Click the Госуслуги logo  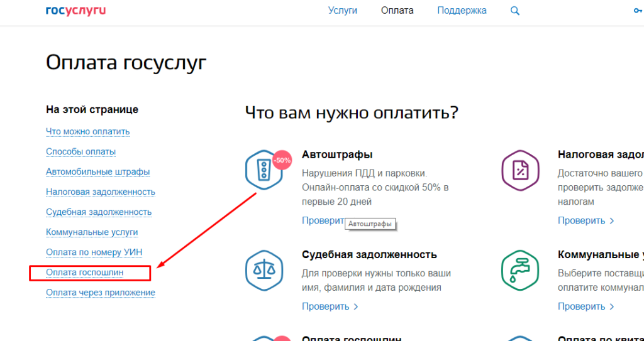[x=75, y=11]
